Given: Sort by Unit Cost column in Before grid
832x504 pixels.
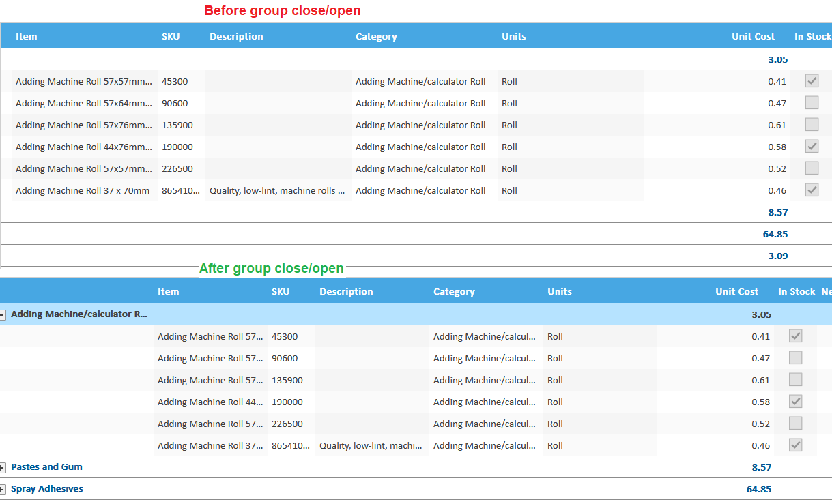Looking at the screenshot, I should tap(753, 37).
